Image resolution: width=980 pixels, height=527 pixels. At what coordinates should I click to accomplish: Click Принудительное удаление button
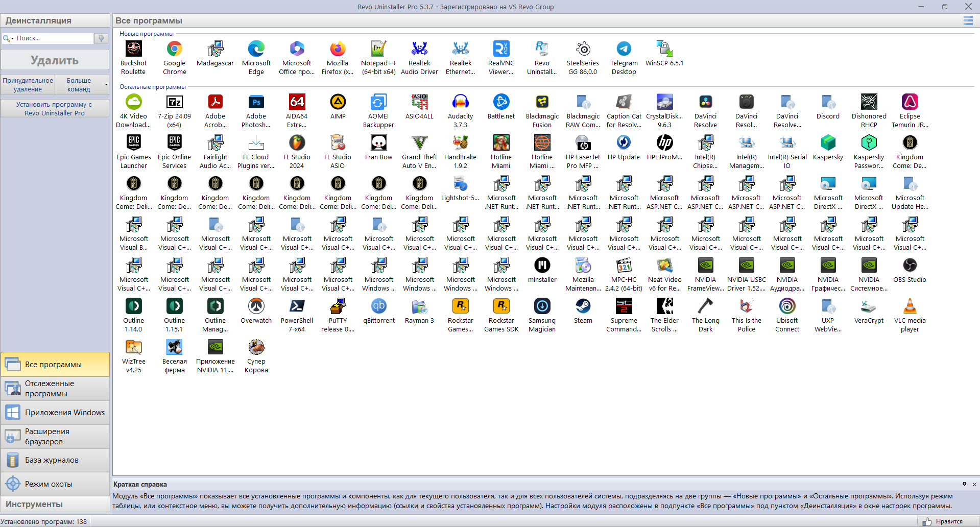point(28,85)
